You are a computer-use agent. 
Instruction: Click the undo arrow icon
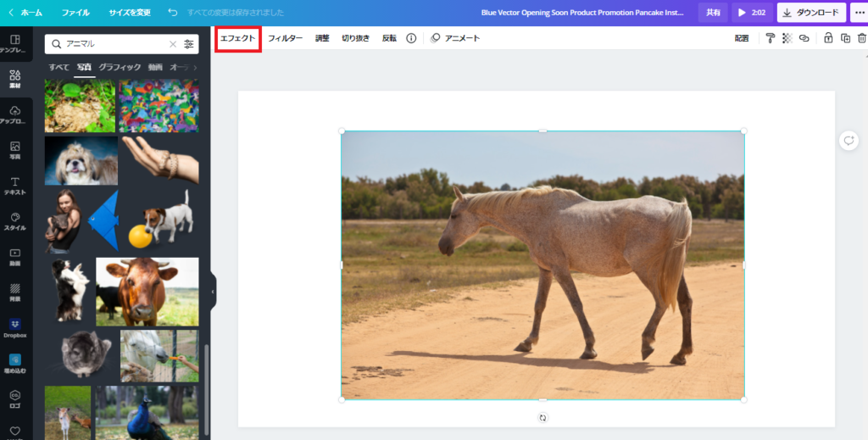(173, 13)
